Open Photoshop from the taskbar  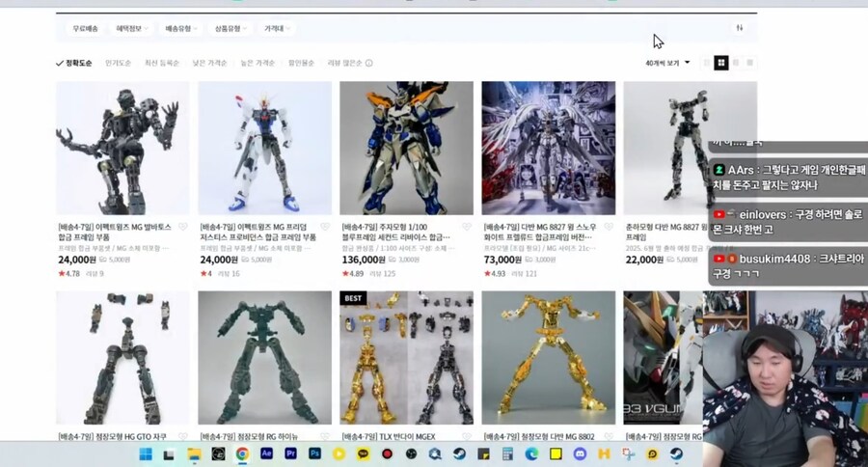(314, 453)
